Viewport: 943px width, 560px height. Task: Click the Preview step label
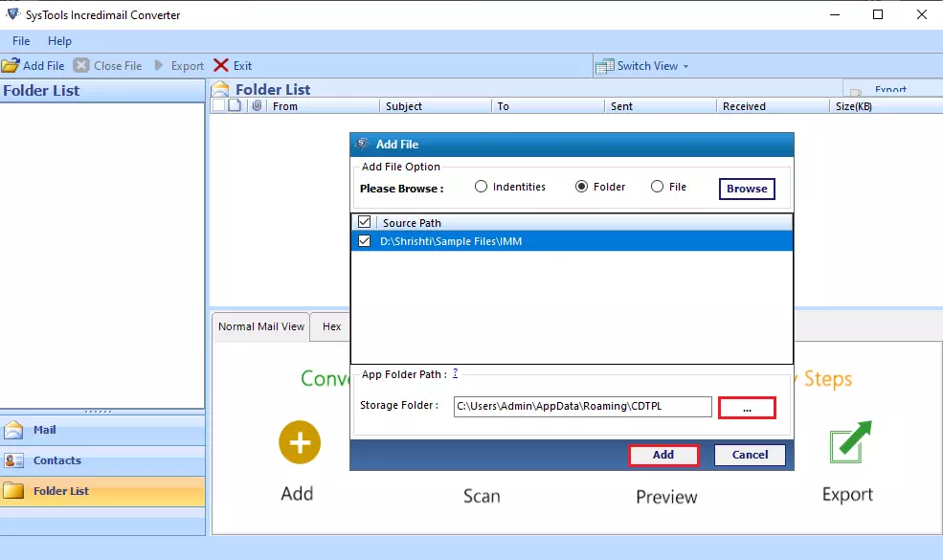coord(666,497)
